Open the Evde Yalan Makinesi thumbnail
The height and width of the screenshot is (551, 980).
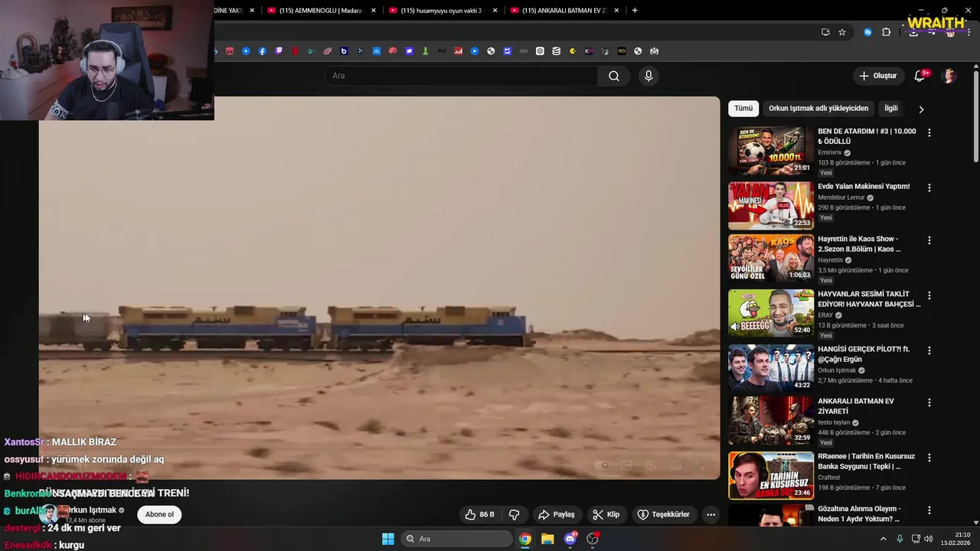(771, 205)
